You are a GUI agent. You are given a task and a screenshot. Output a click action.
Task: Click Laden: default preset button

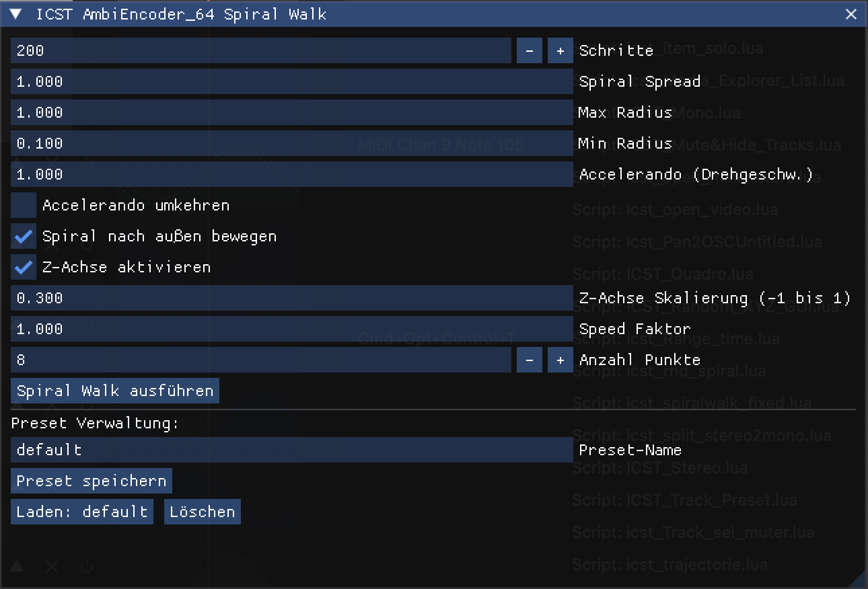(82, 512)
